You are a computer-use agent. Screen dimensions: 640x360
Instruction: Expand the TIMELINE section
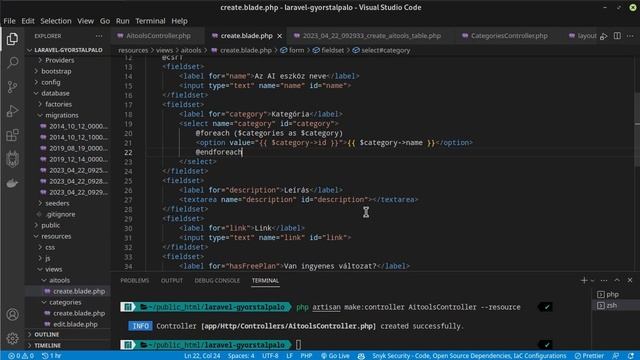[47, 345]
